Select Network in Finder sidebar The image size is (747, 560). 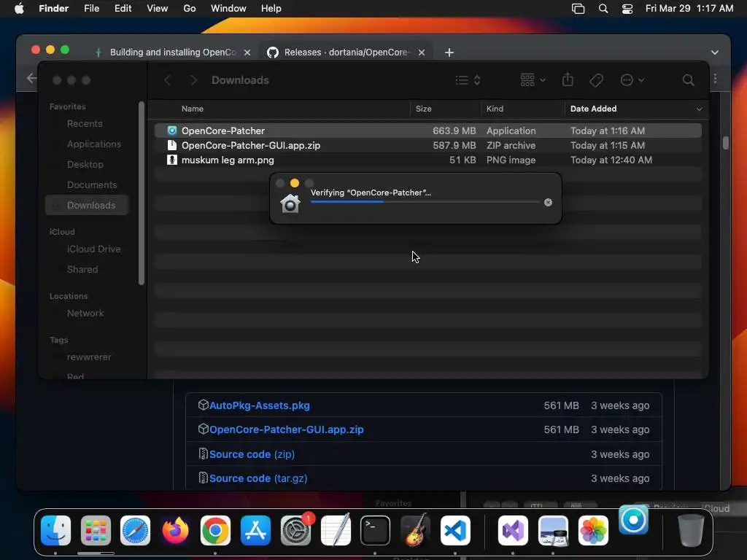coord(85,314)
